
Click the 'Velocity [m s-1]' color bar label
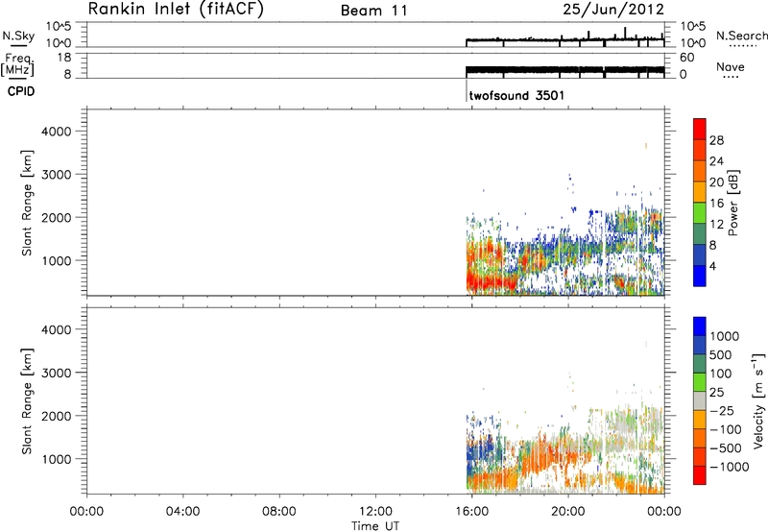[758, 401]
